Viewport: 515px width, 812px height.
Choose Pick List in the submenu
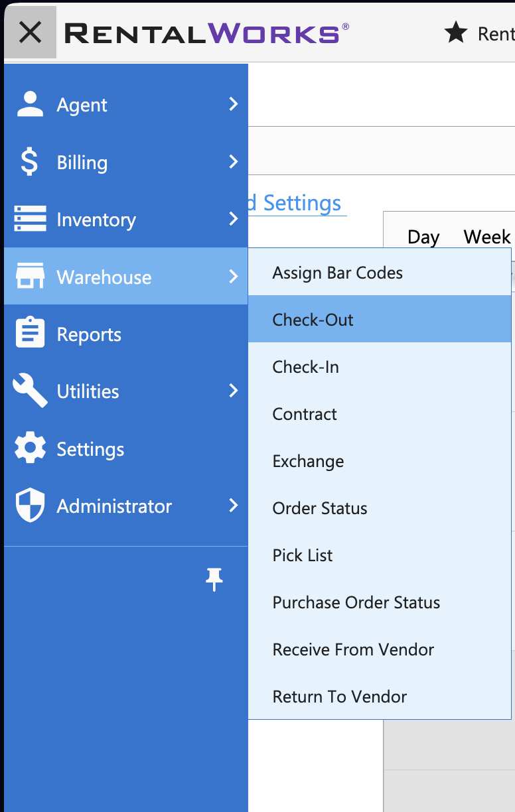pyautogui.click(x=380, y=555)
